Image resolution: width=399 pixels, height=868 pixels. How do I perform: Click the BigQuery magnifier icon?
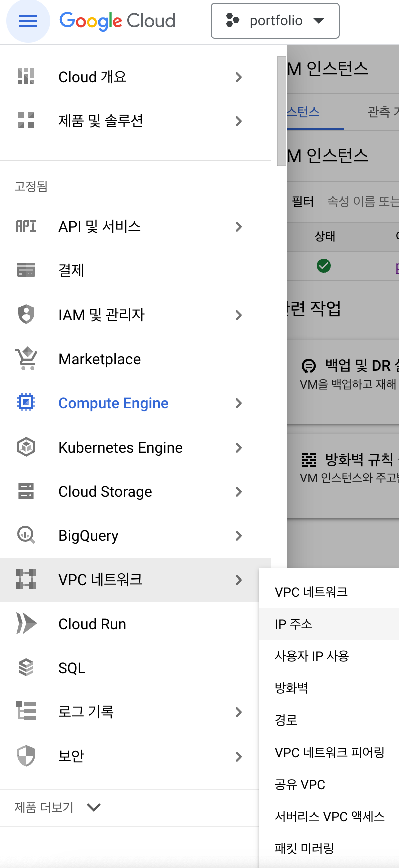click(x=26, y=535)
